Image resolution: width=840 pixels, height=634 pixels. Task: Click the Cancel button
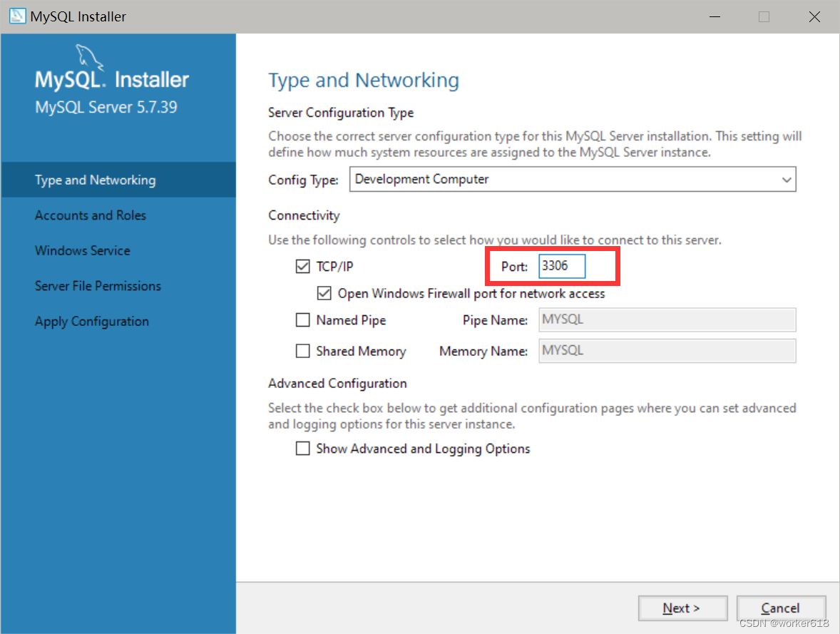(781, 608)
